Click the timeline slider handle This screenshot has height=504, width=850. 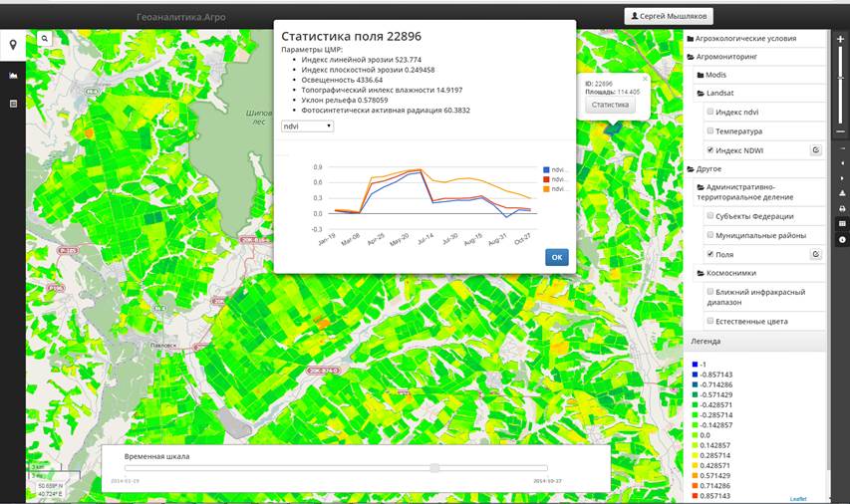coord(434,468)
